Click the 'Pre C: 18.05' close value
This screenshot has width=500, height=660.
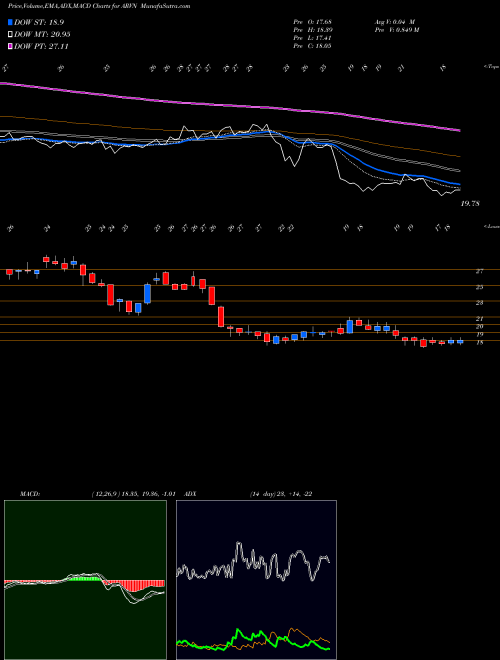[312, 46]
